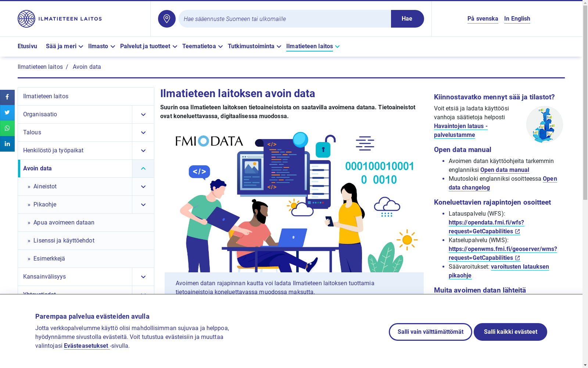
Task: Click the FMI Open Data illustration
Action: click(x=294, y=202)
